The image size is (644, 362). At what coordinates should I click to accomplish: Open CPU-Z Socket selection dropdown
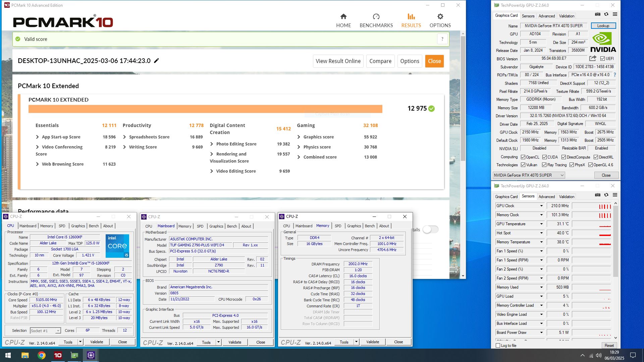pyautogui.click(x=45, y=330)
